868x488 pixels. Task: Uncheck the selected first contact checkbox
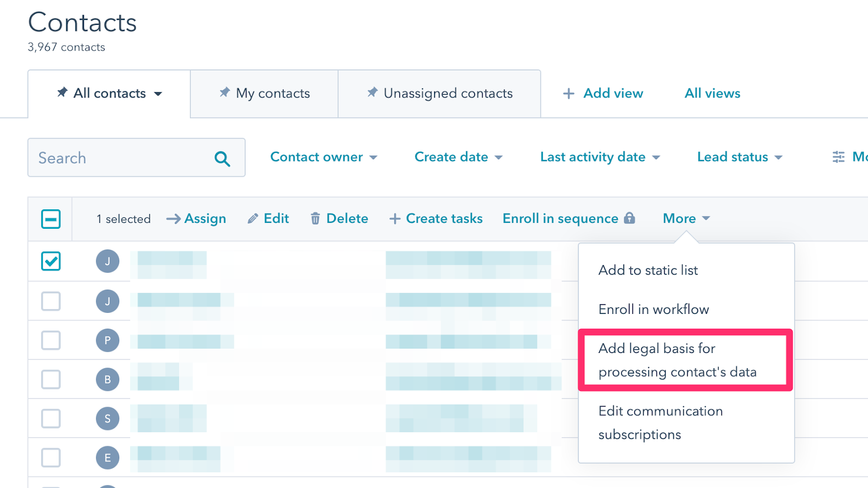point(51,261)
